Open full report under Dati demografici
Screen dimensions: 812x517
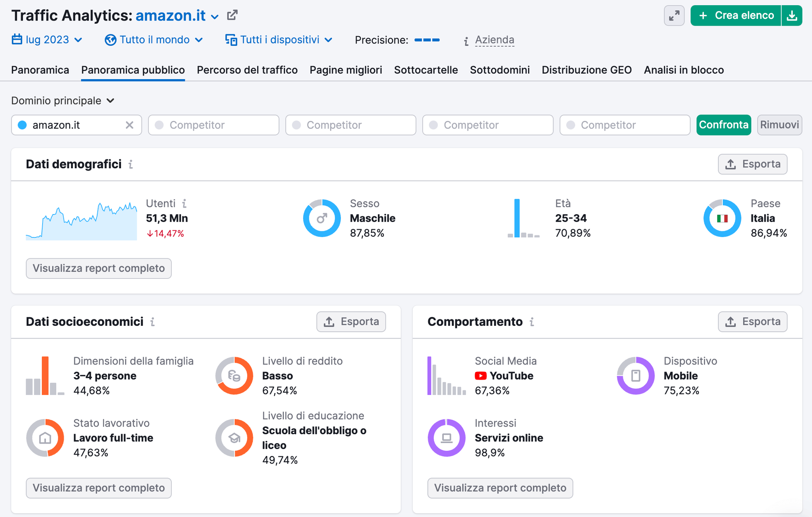[98, 268]
